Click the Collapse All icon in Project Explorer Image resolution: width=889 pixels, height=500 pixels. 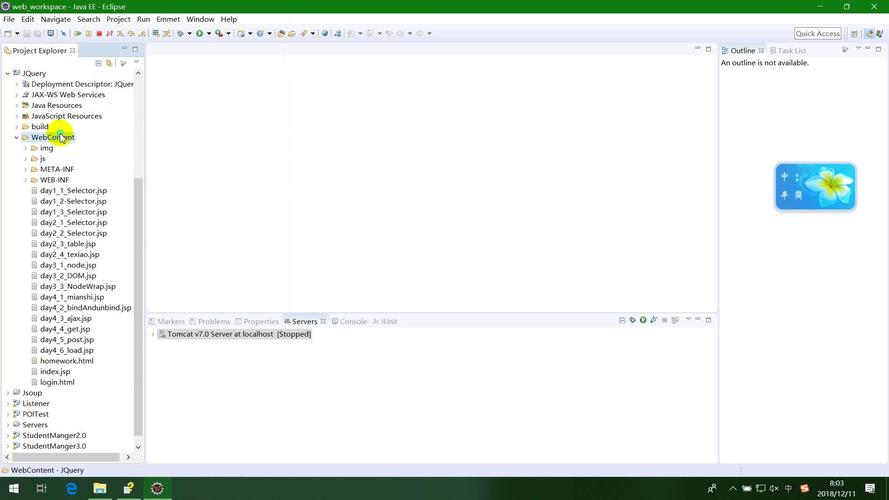coord(98,63)
